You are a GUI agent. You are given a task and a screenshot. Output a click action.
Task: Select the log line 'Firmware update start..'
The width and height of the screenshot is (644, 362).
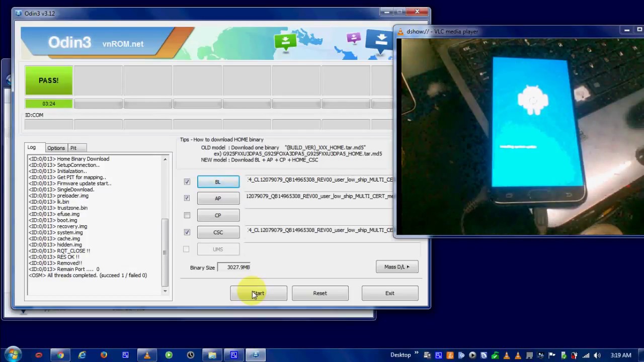[69, 184]
